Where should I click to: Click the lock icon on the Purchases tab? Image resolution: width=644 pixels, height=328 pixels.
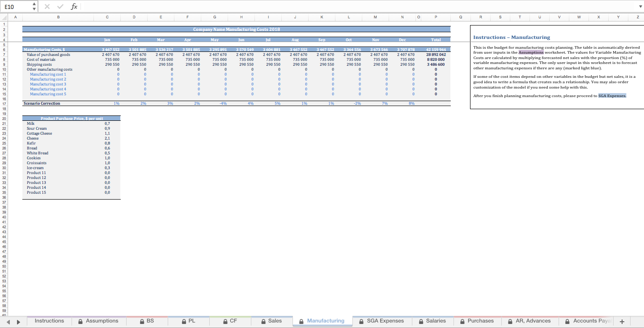click(463, 321)
